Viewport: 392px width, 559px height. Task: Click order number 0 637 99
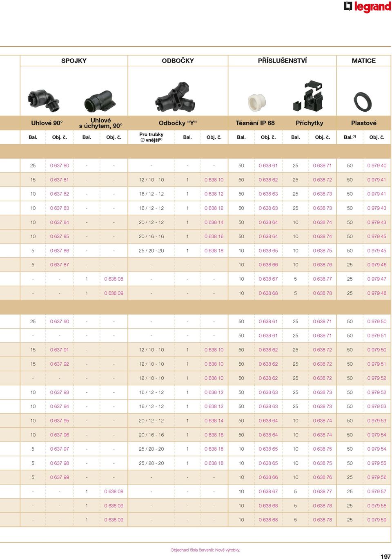point(60,477)
